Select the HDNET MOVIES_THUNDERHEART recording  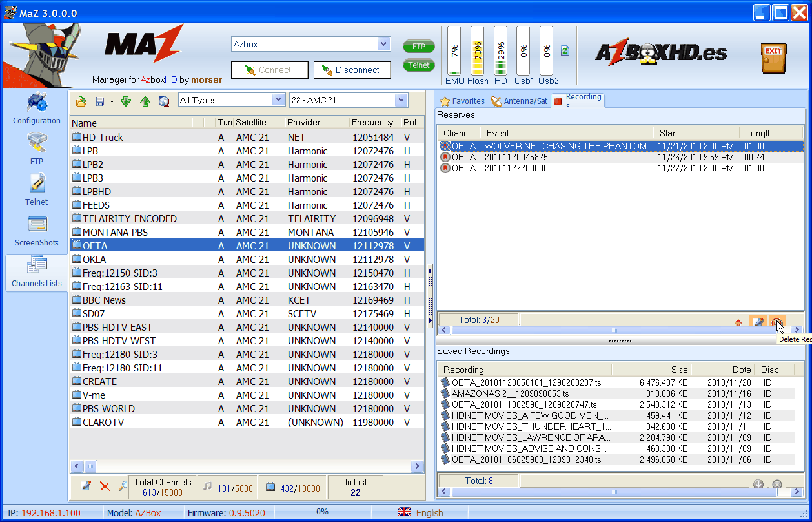coord(616,426)
